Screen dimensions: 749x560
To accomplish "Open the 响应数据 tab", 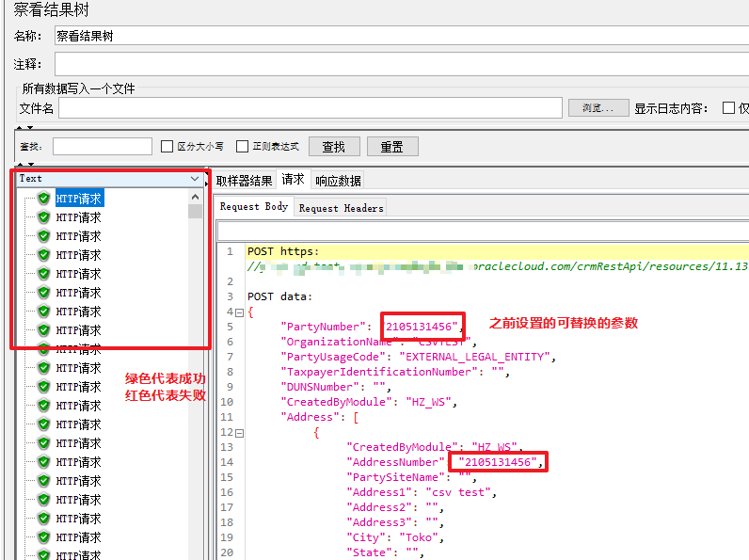I will [x=338, y=181].
